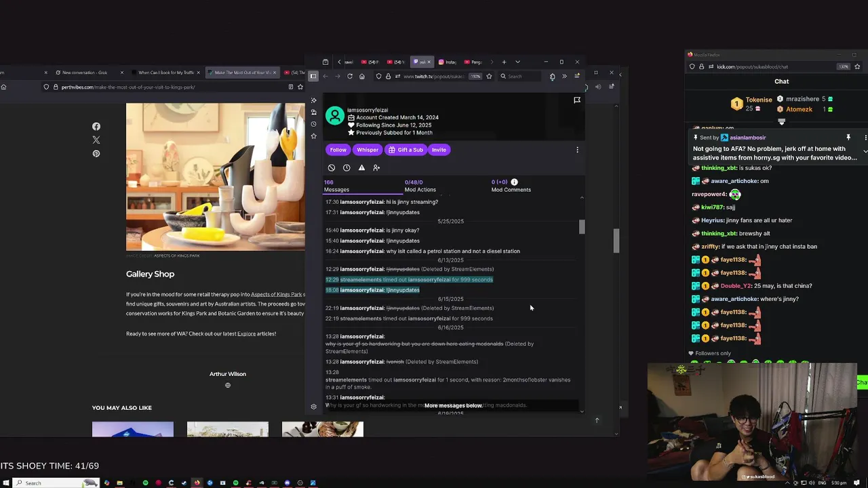Click the pin icon on pinned Kick message
Image resolution: width=868 pixels, height=488 pixels.
(848, 138)
